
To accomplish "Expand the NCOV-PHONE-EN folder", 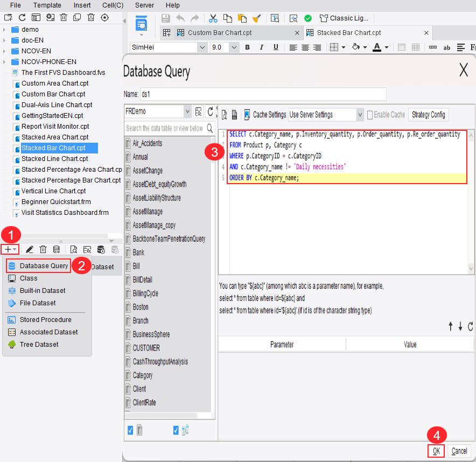I will tap(4, 62).
